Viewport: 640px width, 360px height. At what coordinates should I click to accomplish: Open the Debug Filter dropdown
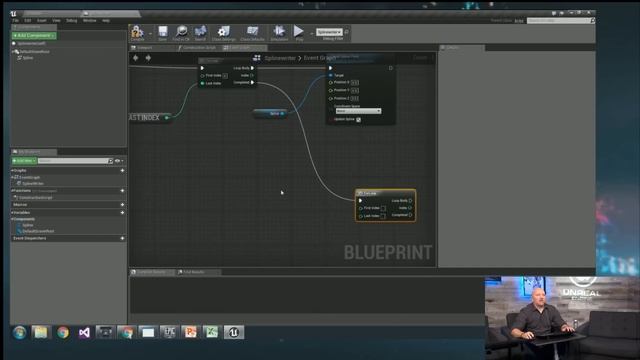click(x=329, y=32)
